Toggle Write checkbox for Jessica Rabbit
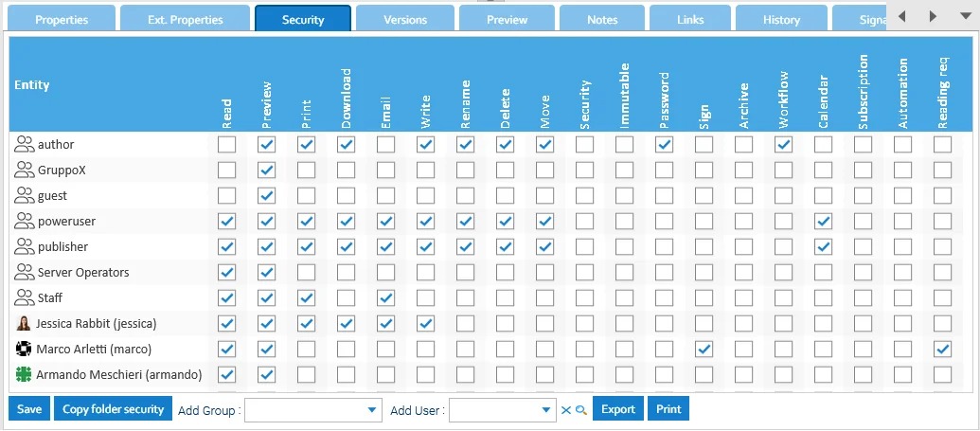The width and height of the screenshot is (980, 431). 426,323
